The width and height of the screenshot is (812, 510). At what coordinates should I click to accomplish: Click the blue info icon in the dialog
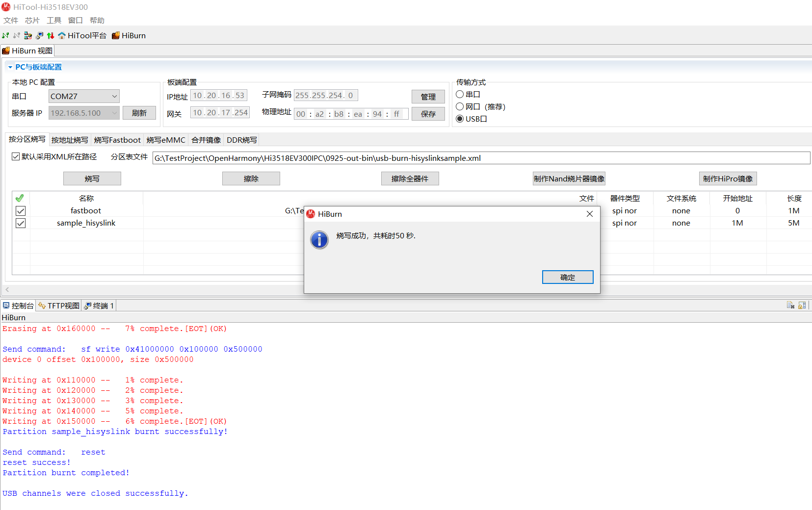click(319, 240)
